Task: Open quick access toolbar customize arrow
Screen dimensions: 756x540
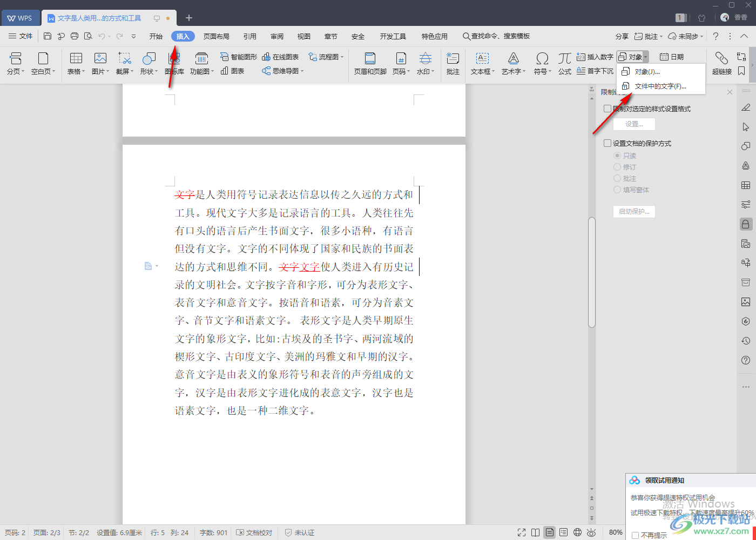Action: [133, 36]
